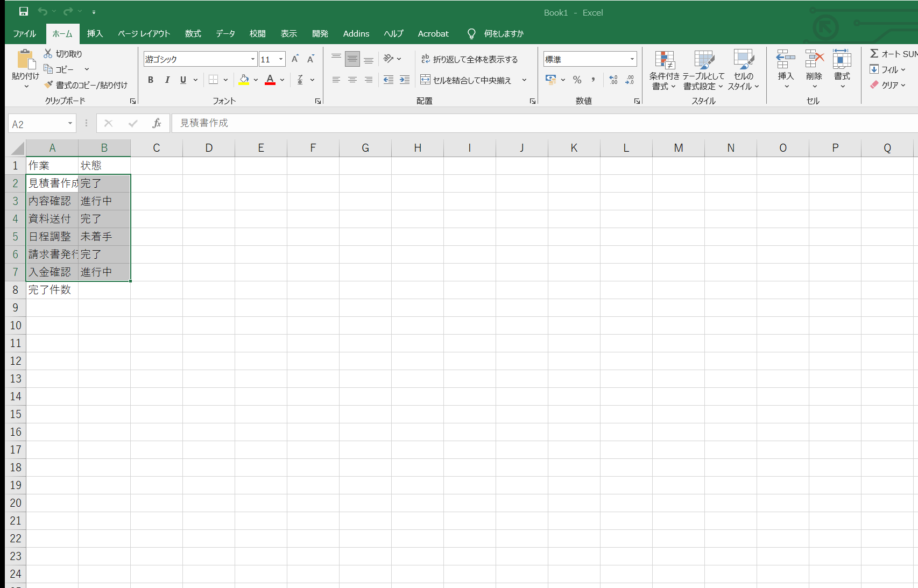Open the ファイル tab
918x588 pixels.
pyautogui.click(x=25, y=33)
